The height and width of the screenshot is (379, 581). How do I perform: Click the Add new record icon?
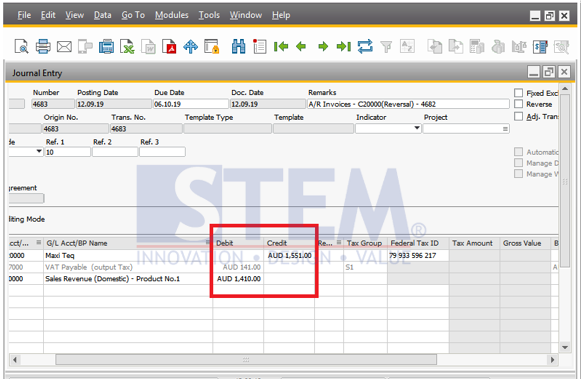point(259,47)
